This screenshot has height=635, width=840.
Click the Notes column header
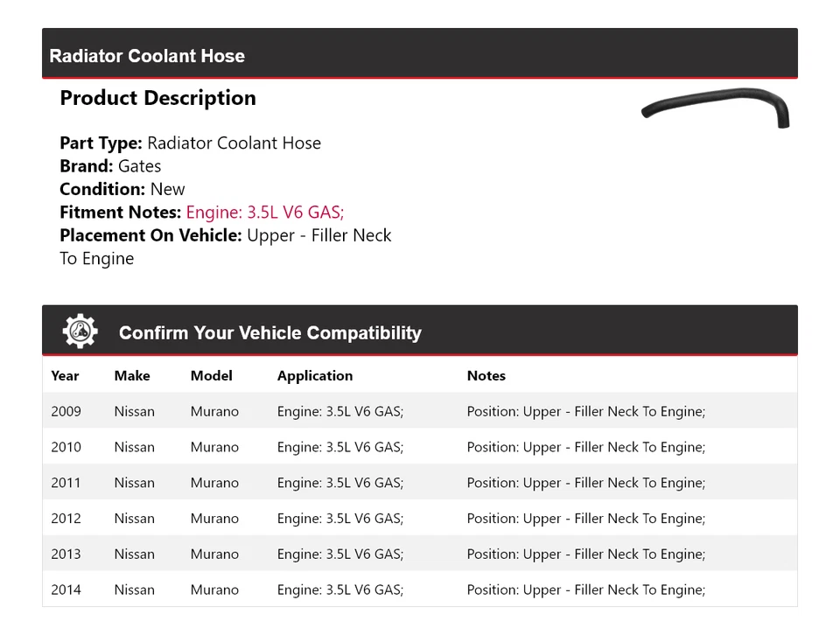click(x=486, y=376)
